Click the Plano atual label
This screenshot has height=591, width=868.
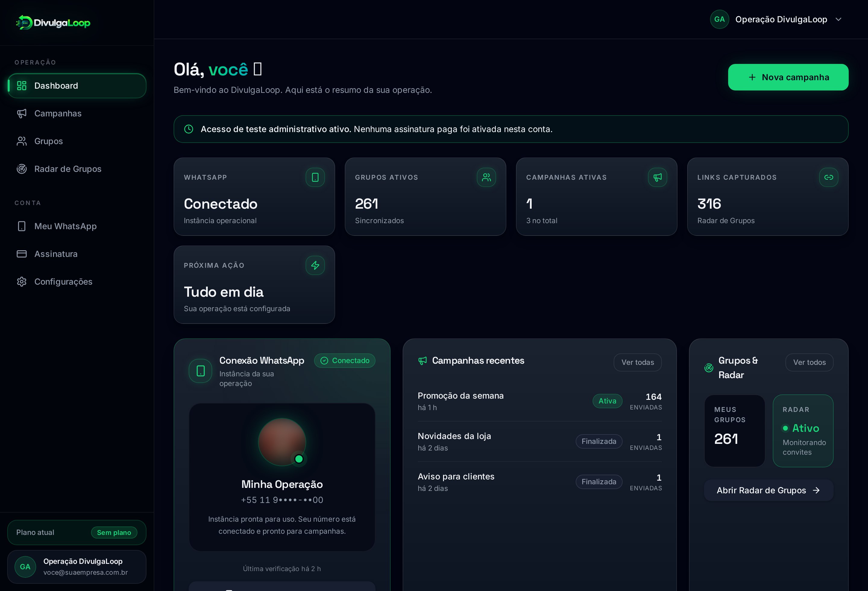35,532
